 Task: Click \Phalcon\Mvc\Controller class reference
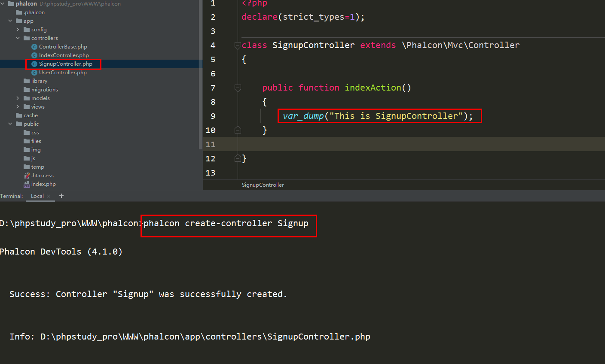[x=461, y=45]
